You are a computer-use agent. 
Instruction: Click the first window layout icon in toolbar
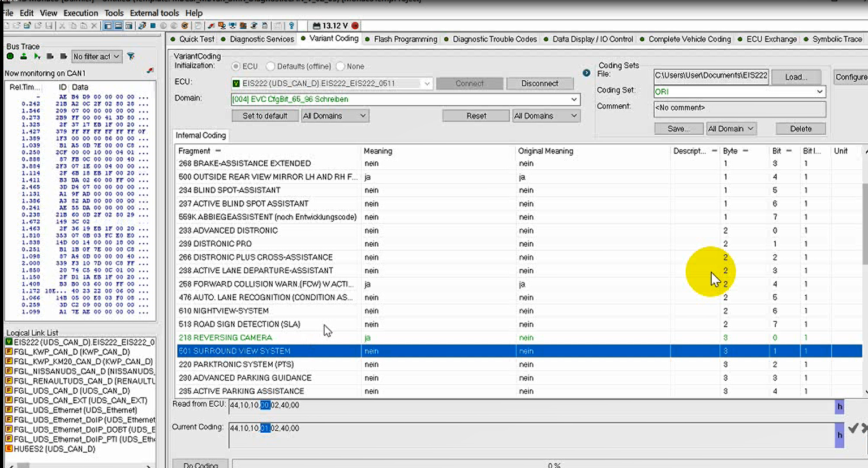pos(108,26)
